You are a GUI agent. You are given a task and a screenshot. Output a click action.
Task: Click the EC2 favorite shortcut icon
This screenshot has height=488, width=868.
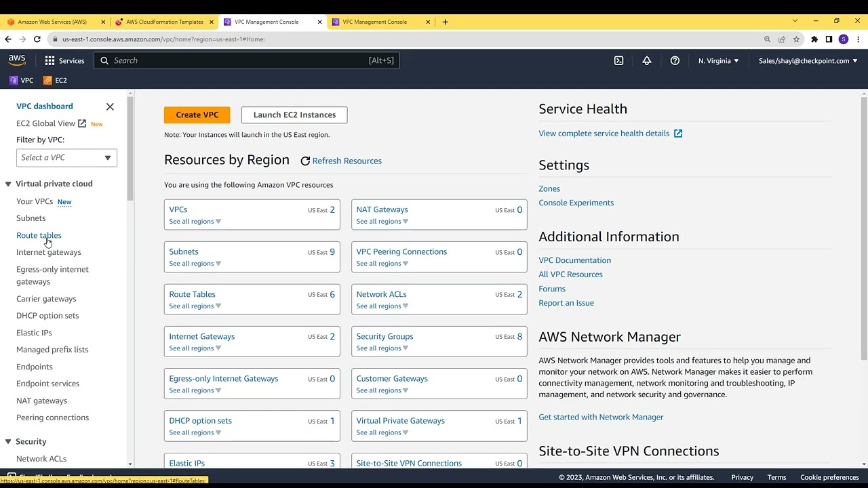pos(47,80)
